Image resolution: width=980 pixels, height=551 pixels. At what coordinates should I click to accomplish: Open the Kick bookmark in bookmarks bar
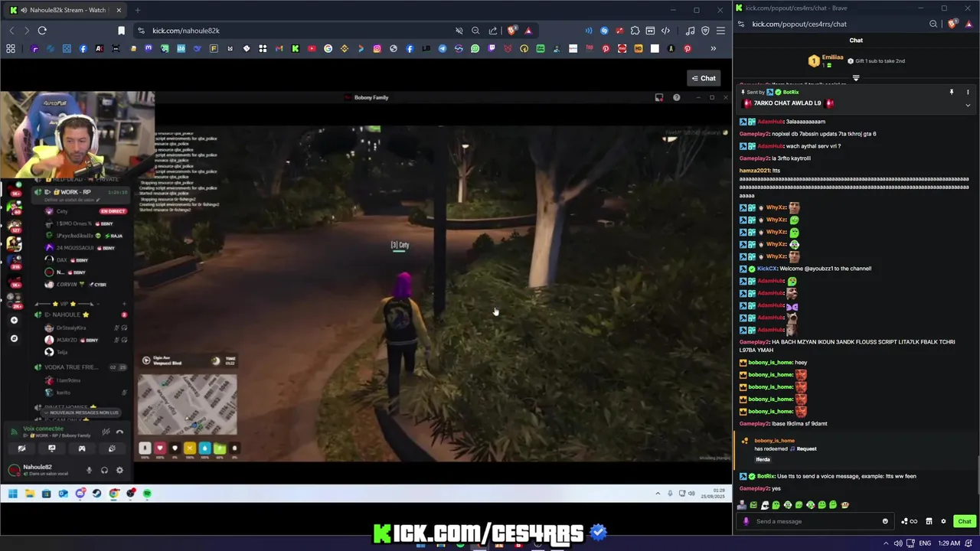click(x=296, y=49)
